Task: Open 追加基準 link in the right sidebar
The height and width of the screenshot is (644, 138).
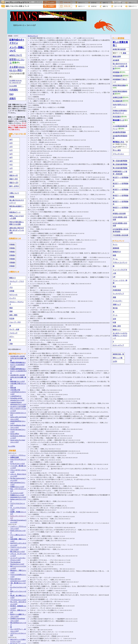Action: coord(116,60)
